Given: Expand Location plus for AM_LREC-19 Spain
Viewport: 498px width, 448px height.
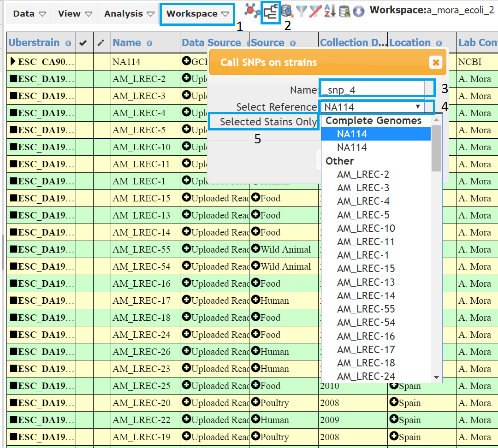Looking at the screenshot, I should coord(394,436).
